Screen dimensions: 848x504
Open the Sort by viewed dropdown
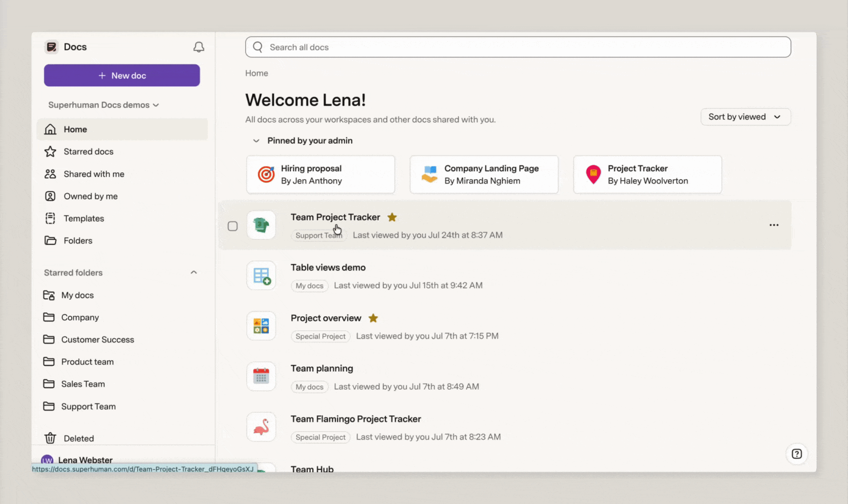[745, 117]
